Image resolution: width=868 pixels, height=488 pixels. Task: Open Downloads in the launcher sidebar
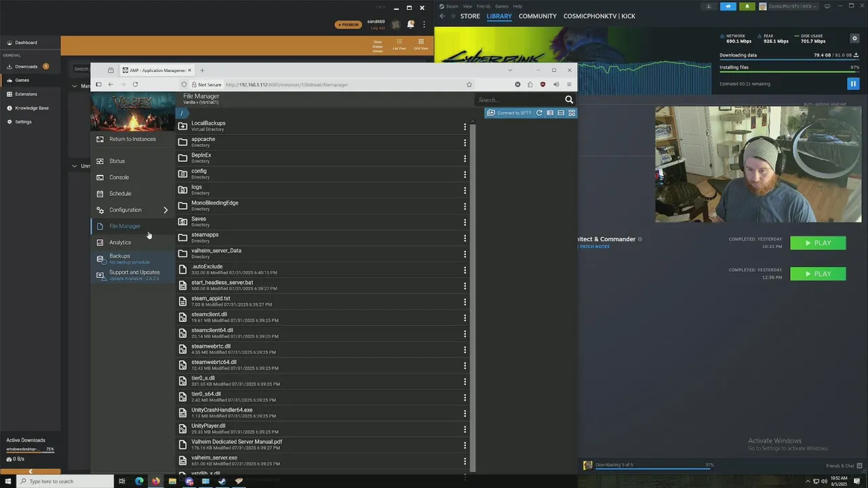(x=26, y=66)
